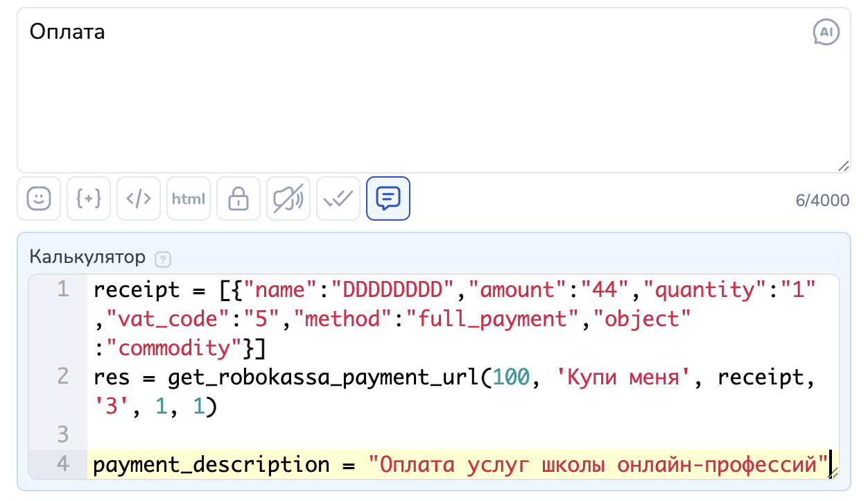Image resolution: width=868 pixels, height=501 pixels.
Task: Open the emoji picker smiley icon
Action: (x=39, y=198)
